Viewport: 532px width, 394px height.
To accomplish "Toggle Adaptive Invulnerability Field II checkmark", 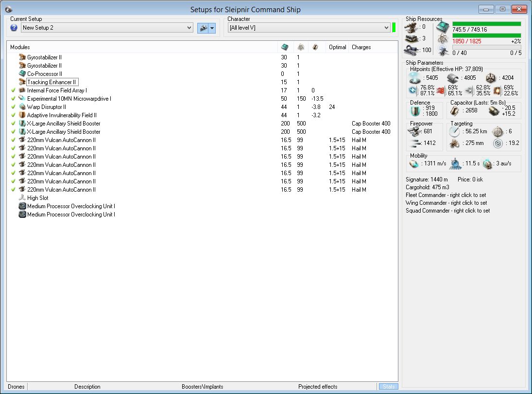I will (13, 115).
